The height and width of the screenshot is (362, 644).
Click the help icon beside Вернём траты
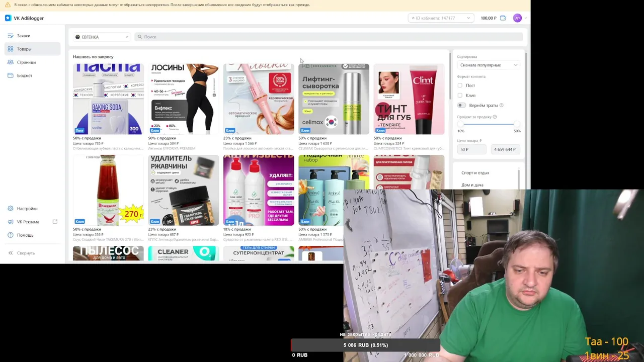(x=501, y=105)
